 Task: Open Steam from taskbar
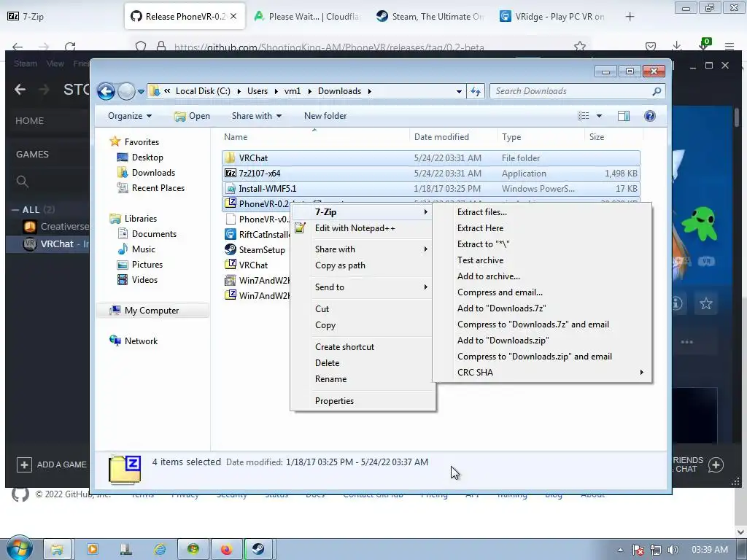[x=258, y=549]
